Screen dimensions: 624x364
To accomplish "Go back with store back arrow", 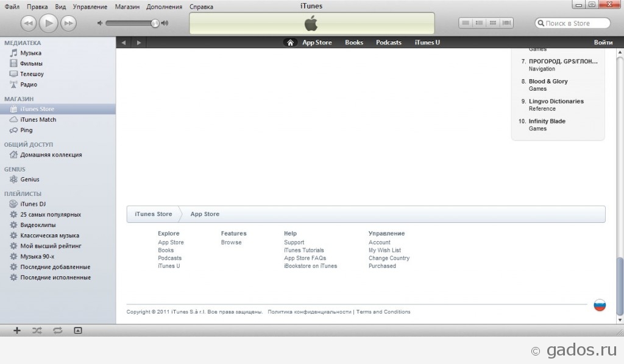I will pyautogui.click(x=124, y=43).
